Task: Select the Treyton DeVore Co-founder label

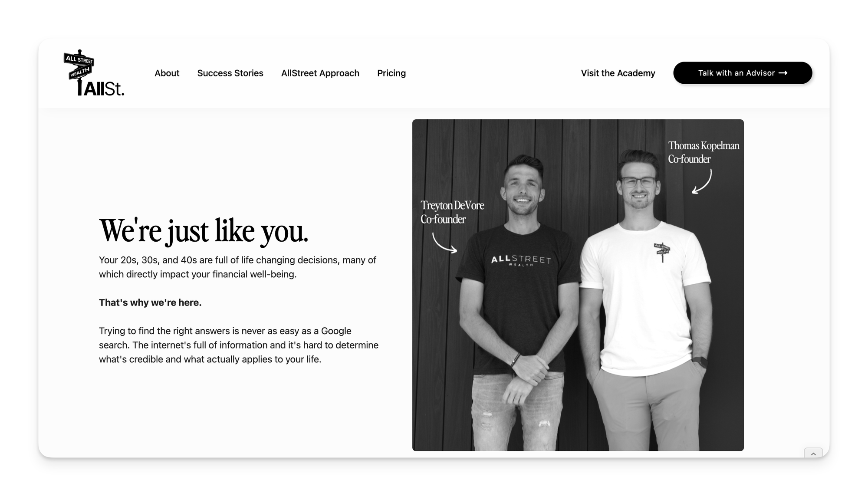Action: tap(452, 212)
